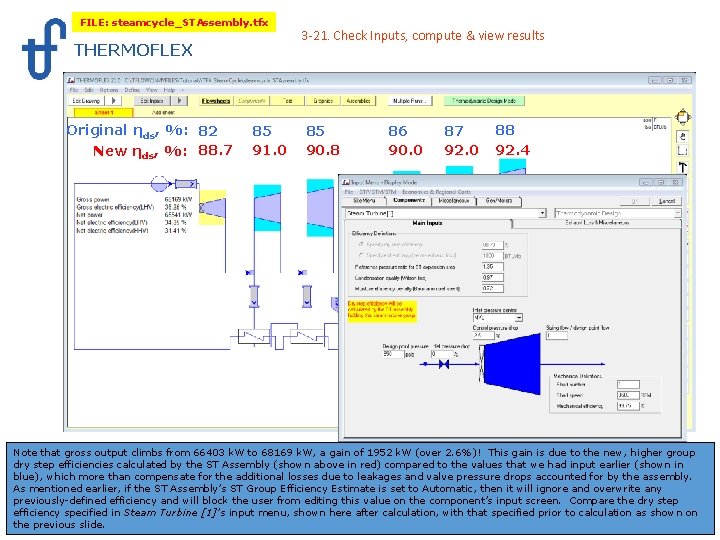The image size is (720, 540).
Task: Open View menu in main window
Action: [152, 90]
